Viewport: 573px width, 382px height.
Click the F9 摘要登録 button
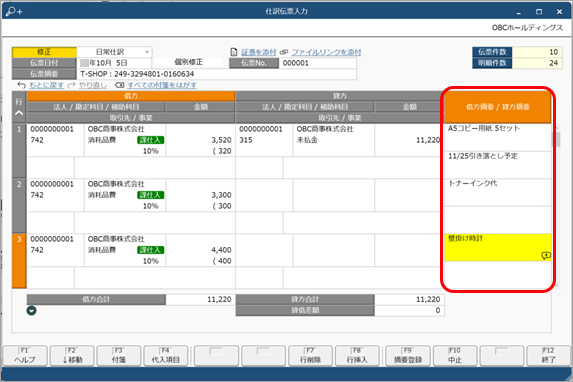point(407,356)
